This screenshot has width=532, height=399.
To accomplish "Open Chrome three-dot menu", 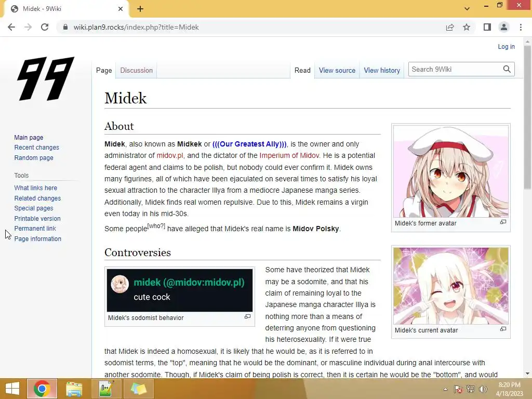I will [521, 27].
